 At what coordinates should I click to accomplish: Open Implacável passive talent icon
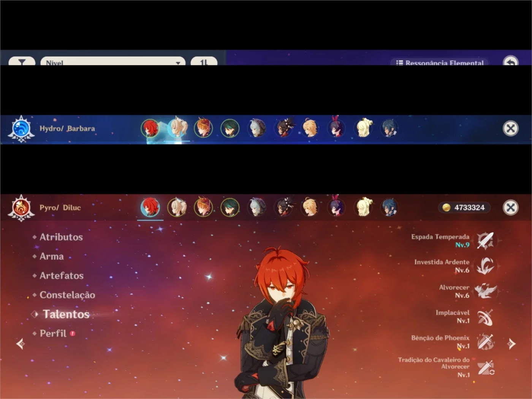pos(485,317)
